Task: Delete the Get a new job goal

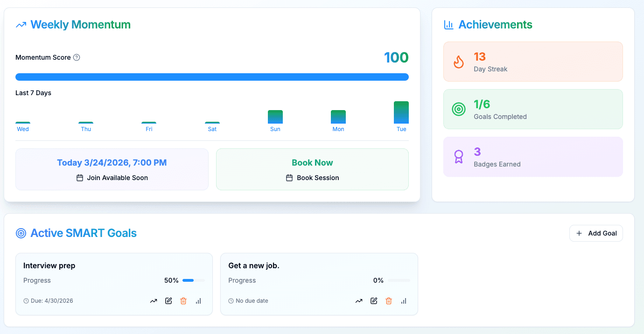Action: 389,301
